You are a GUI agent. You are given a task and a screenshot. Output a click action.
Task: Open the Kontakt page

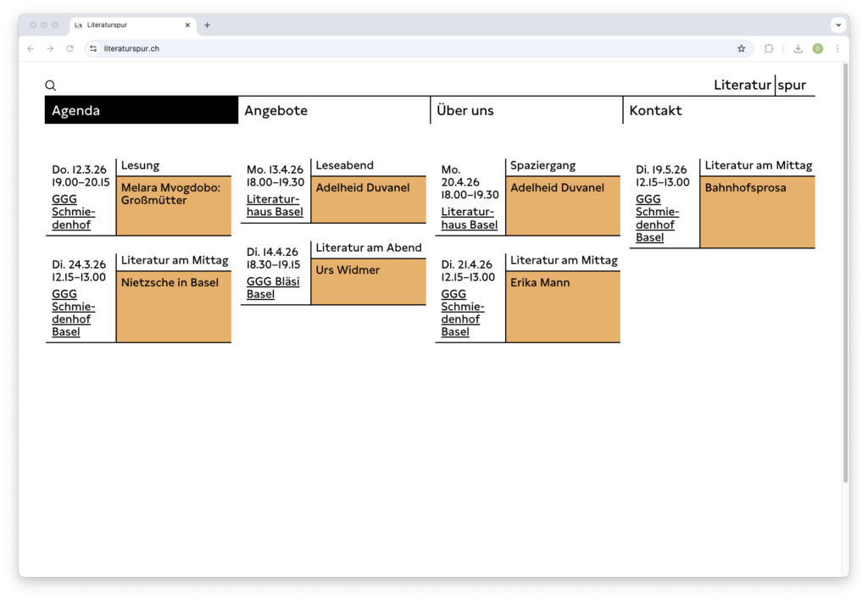point(655,111)
